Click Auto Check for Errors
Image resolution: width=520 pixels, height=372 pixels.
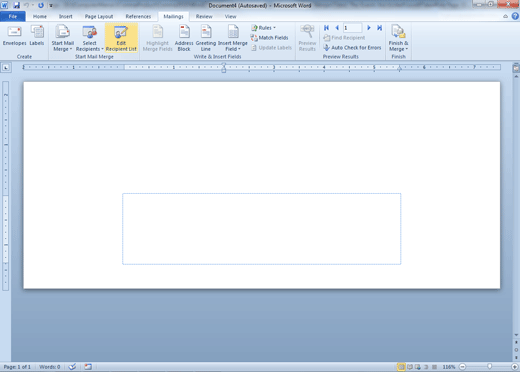(352, 48)
